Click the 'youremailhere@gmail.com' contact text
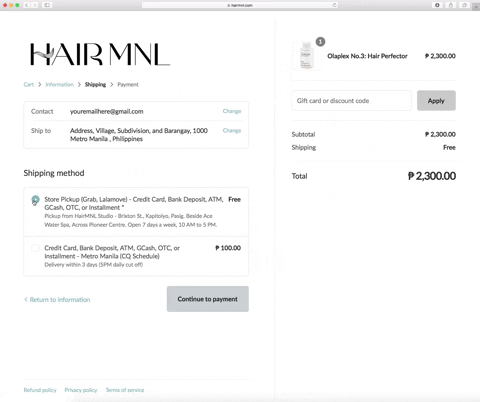 click(x=107, y=111)
